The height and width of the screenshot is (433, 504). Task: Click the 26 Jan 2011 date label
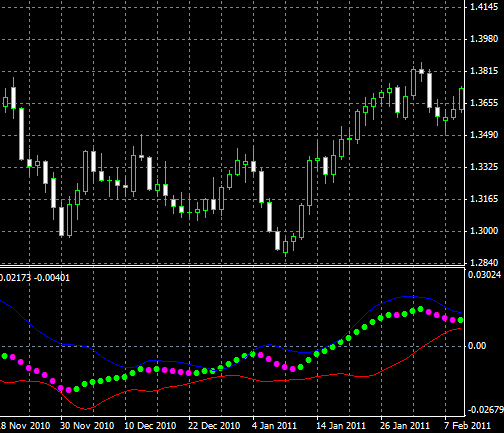[405, 426]
